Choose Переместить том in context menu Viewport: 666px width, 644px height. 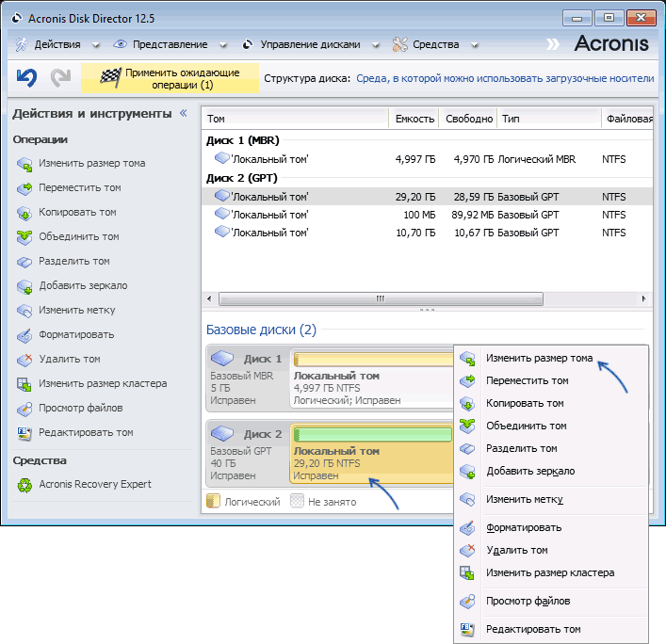551,380
